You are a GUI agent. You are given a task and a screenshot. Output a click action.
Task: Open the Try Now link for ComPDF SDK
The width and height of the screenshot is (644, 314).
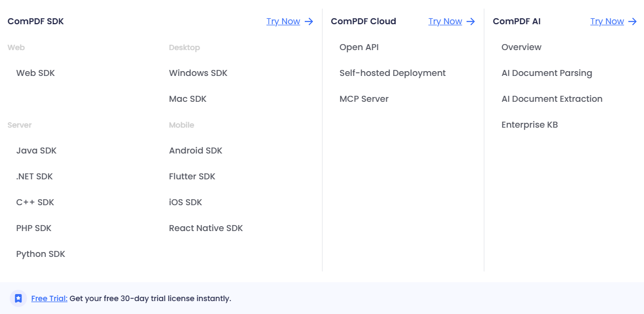click(x=283, y=22)
